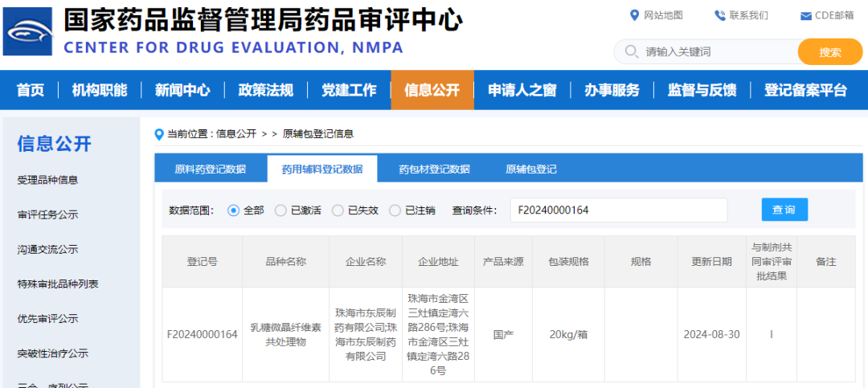Screen dimensions: 868x388
Task: Click the orange 搜索 button
Action: [x=829, y=52]
